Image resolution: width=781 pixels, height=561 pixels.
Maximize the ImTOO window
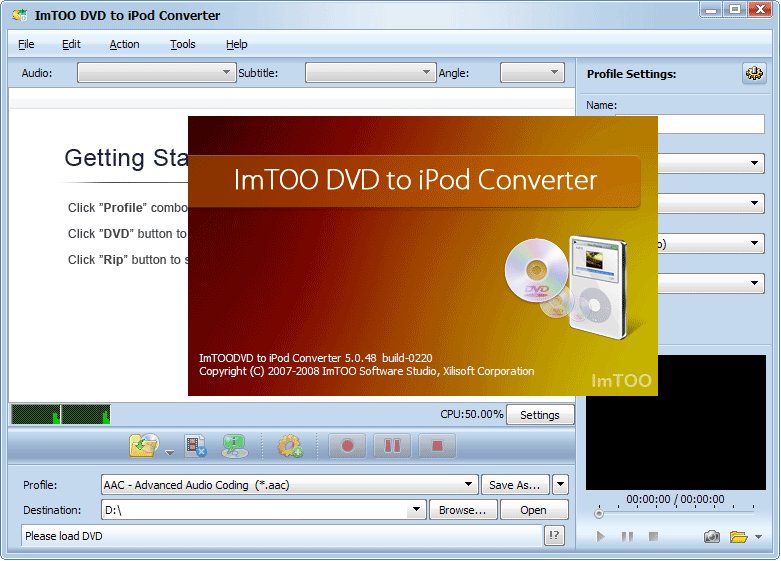(735, 10)
